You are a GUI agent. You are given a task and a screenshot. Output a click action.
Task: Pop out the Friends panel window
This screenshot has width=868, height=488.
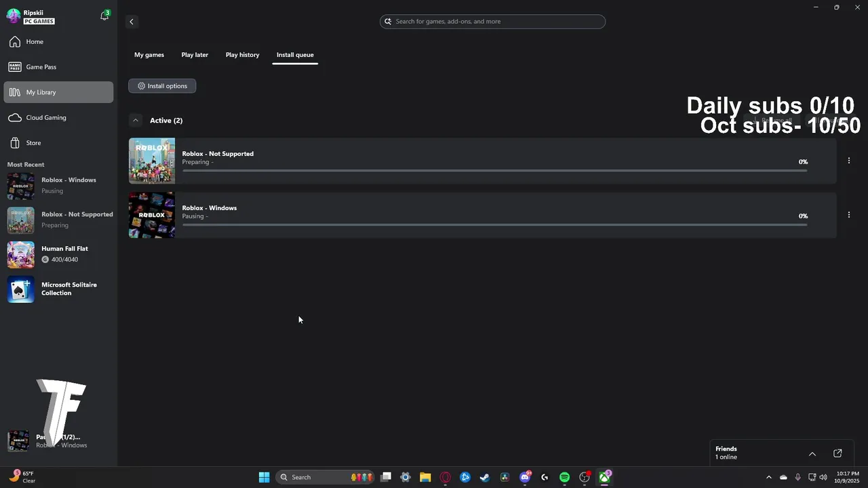click(837, 453)
